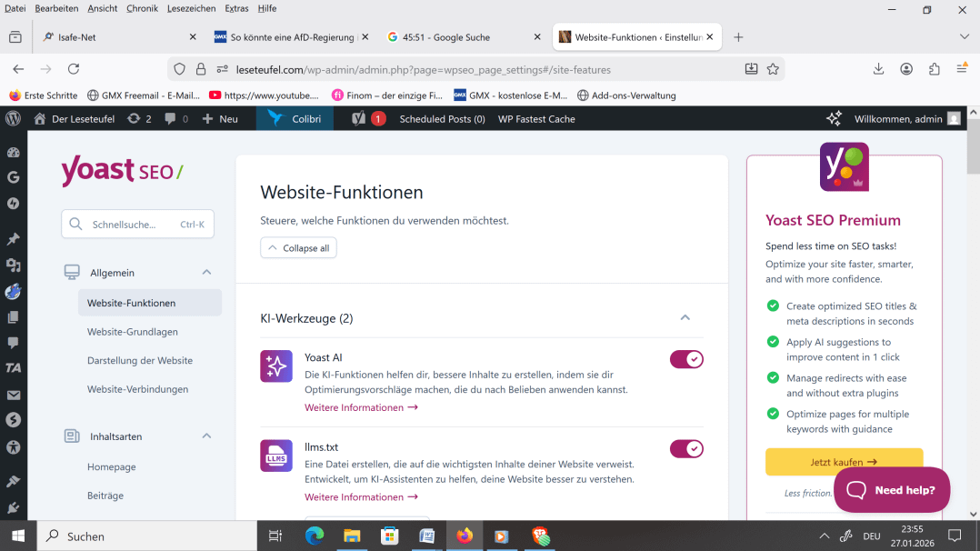The height and width of the screenshot is (551, 980).
Task: Open the WordPress logo menu in admin bar
Action: tap(13, 119)
